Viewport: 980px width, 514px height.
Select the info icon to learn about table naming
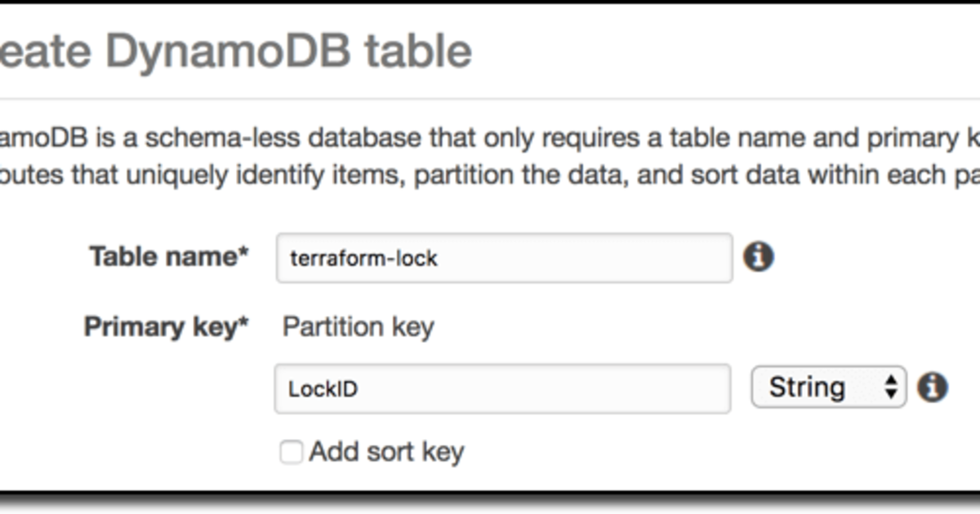[759, 257]
